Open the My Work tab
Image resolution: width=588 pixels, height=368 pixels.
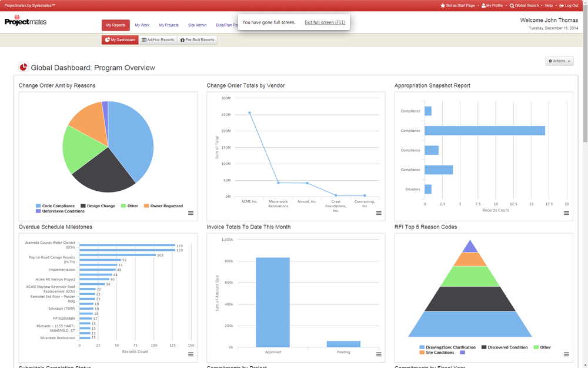click(x=142, y=25)
